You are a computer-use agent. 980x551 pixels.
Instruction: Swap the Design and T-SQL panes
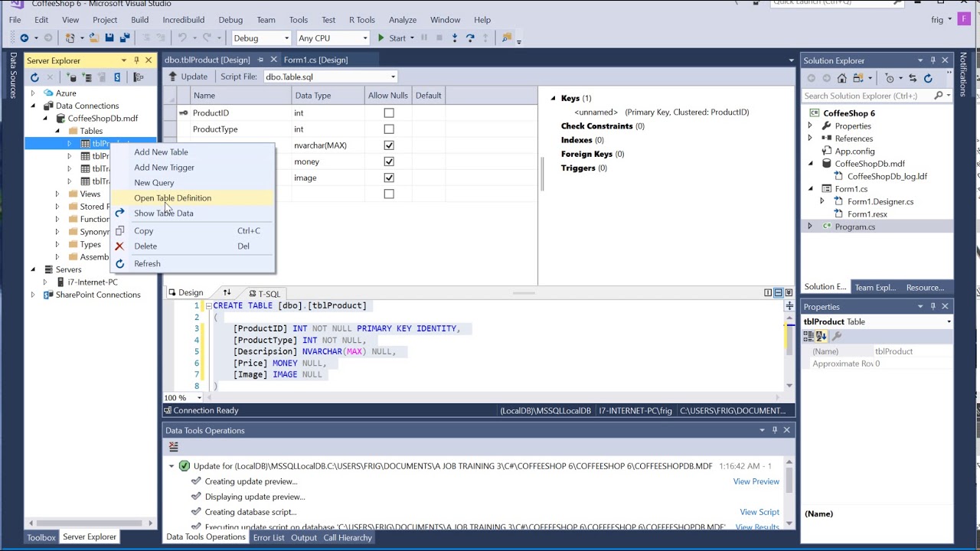pos(227,293)
